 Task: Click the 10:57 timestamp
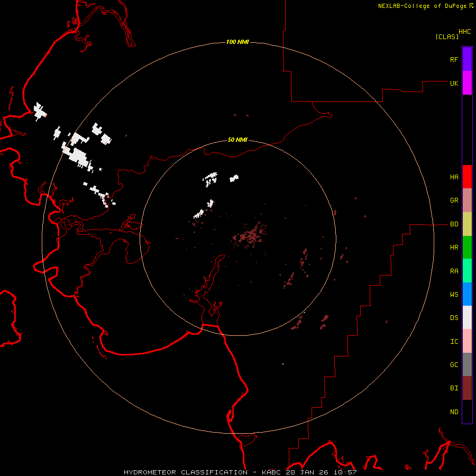346,472
